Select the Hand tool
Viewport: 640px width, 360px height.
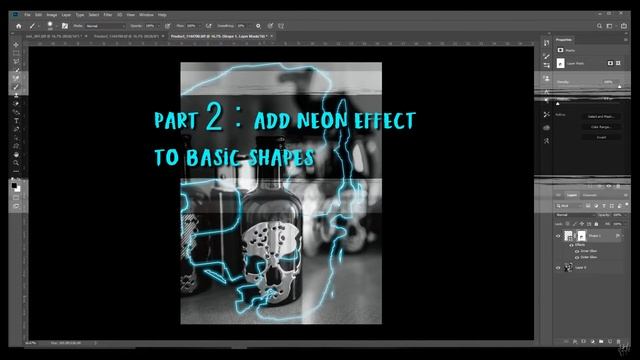[x=16, y=155]
